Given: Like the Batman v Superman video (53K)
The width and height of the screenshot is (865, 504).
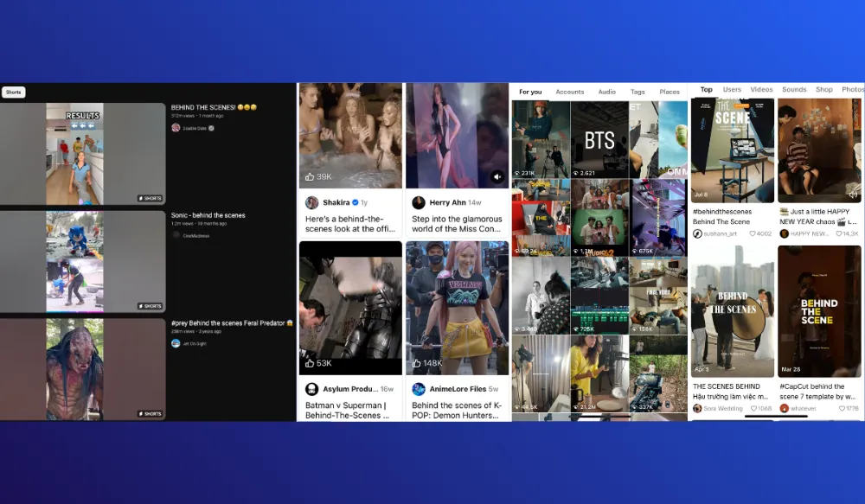Looking at the screenshot, I should 310,364.
